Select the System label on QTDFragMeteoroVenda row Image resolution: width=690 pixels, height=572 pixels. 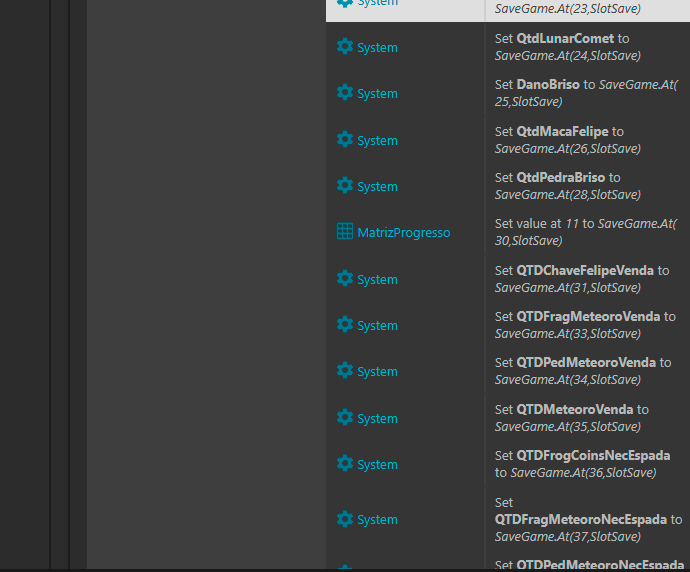click(378, 326)
